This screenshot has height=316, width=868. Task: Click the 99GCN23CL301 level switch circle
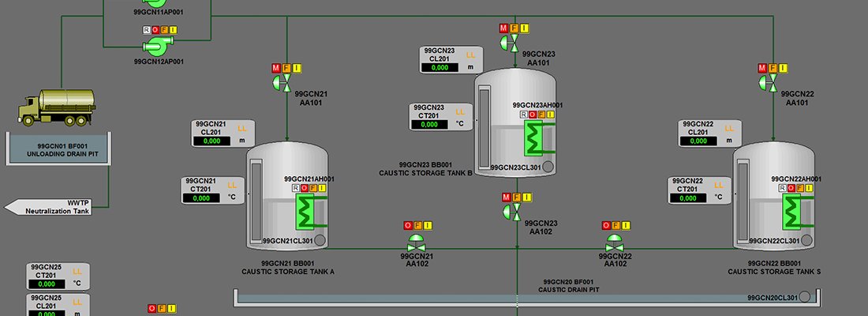(x=548, y=167)
